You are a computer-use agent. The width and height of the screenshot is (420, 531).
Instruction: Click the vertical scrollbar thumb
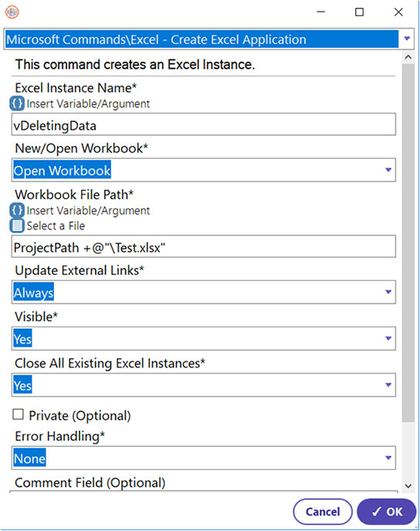pyautogui.click(x=408, y=242)
